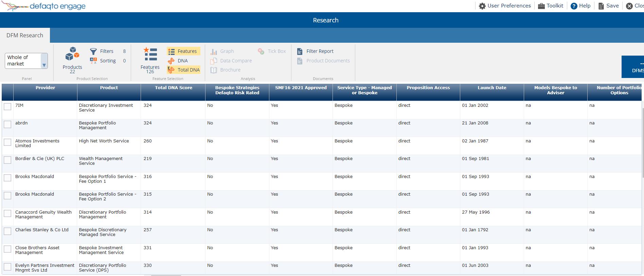
Task: Open the Products selection icon
Action: [x=72, y=54]
